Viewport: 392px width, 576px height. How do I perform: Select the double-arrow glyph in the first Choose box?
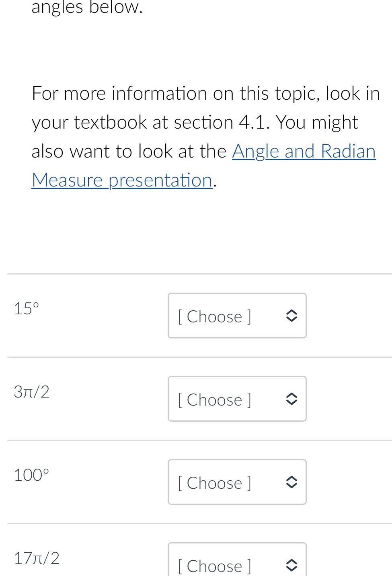pos(292,316)
